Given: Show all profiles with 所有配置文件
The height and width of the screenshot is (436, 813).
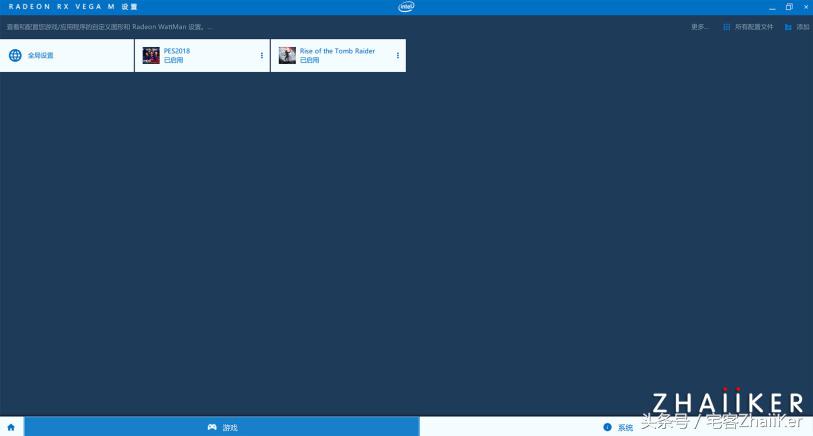Looking at the screenshot, I should pos(754,27).
